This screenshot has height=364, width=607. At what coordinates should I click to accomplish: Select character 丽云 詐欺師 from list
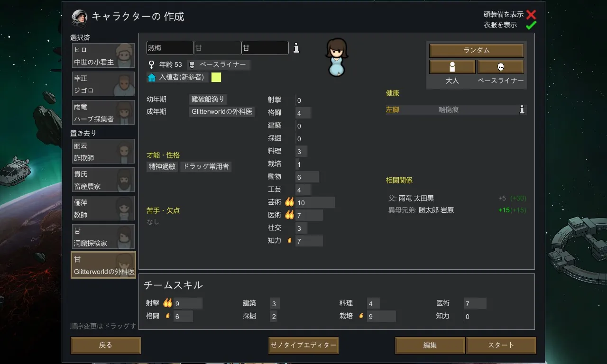coord(103,151)
